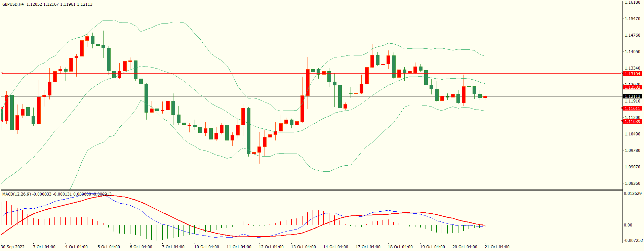Click the red 1.11611 price level label
The image size is (644, 251).
pos(632,108)
